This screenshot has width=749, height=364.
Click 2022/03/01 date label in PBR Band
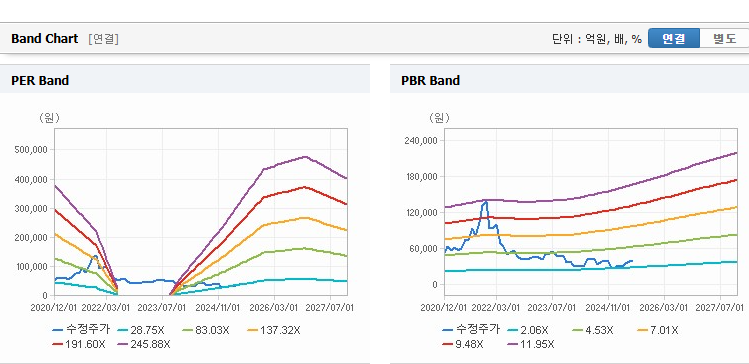click(496, 307)
